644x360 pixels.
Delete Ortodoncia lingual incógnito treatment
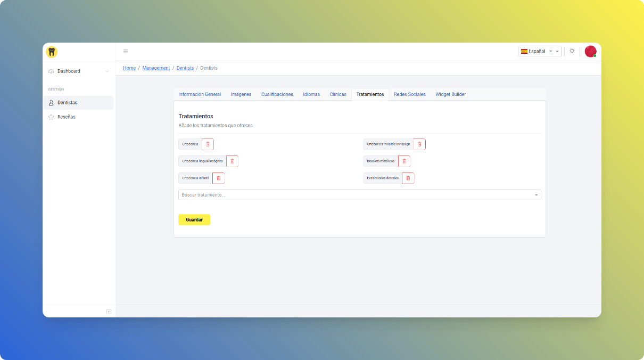click(x=232, y=161)
